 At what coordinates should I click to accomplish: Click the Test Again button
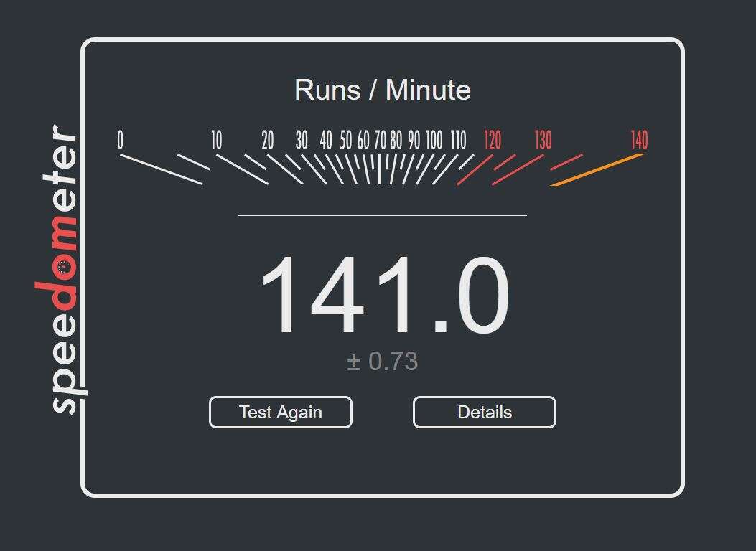pos(280,413)
